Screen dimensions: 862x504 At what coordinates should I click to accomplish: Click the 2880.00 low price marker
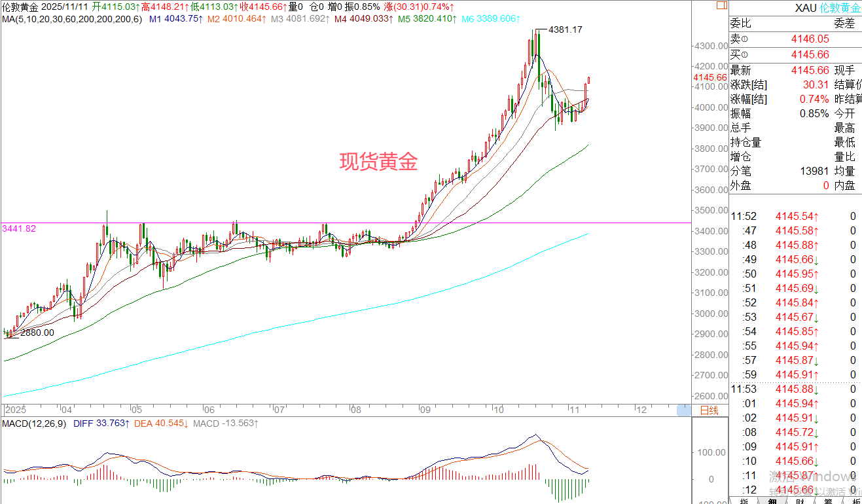37,333
